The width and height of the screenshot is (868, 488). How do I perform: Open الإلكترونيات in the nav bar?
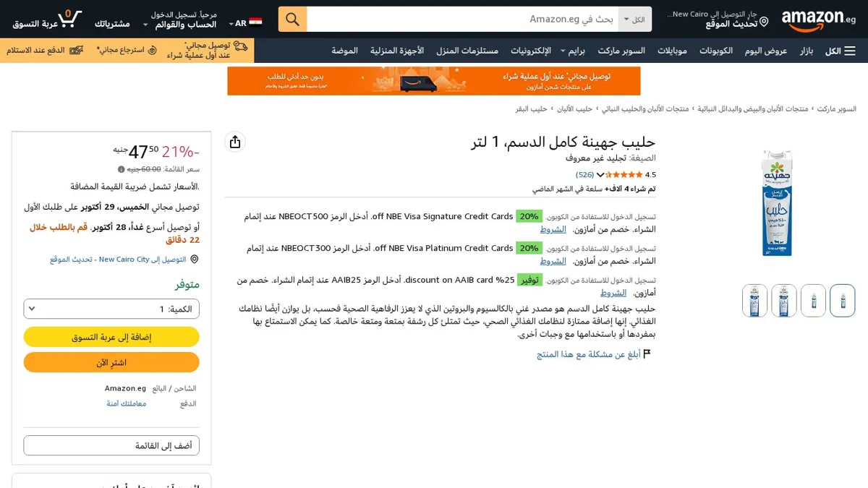[531, 51]
